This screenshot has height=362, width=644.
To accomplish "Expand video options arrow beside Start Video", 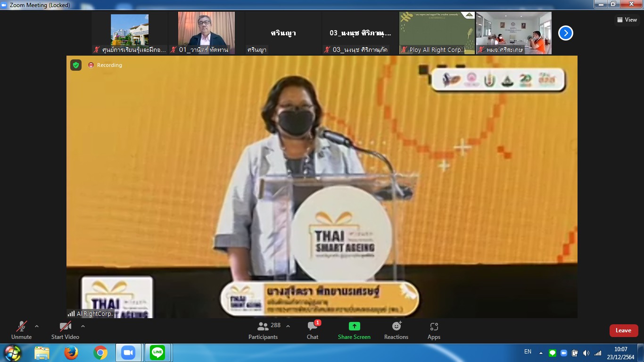I will (83, 326).
